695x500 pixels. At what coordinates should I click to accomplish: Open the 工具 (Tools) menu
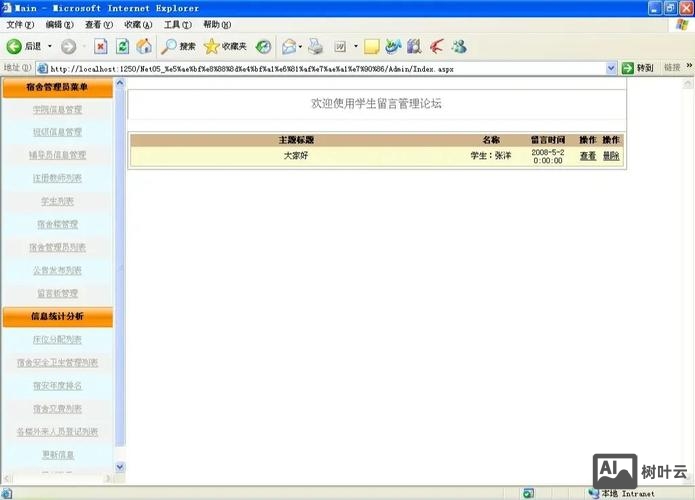click(177, 24)
